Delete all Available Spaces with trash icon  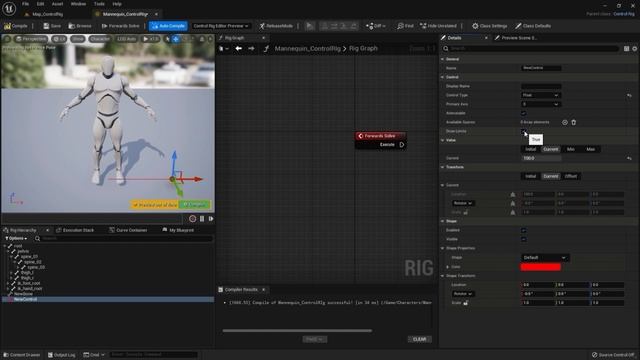tap(574, 122)
